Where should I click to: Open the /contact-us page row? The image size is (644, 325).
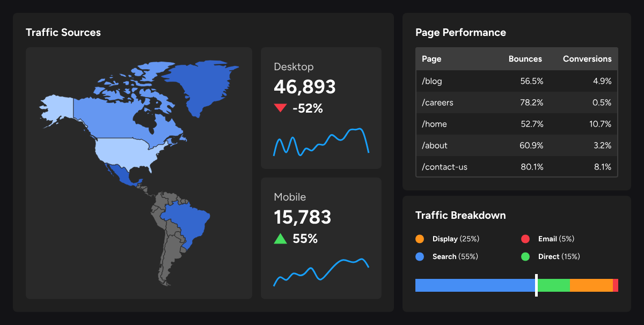[x=516, y=166]
